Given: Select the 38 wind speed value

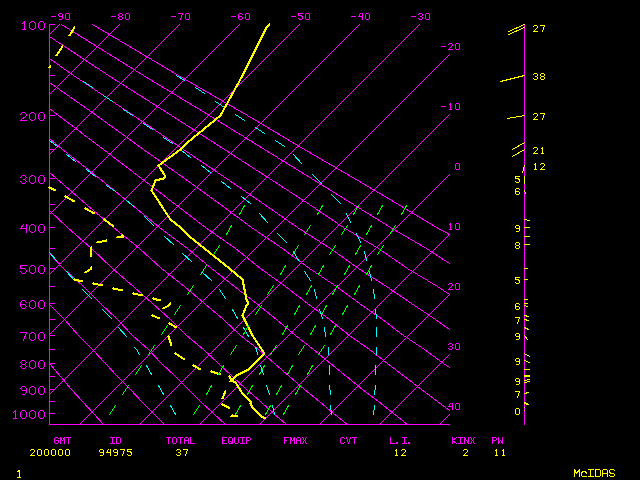Looking at the screenshot, I should pyautogui.click(x=538, y=77).
